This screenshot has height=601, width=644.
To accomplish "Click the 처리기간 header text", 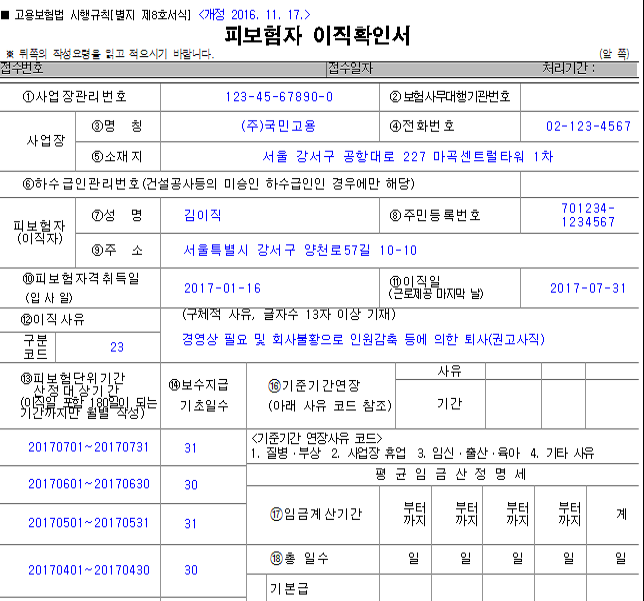I will pos(568,68).
